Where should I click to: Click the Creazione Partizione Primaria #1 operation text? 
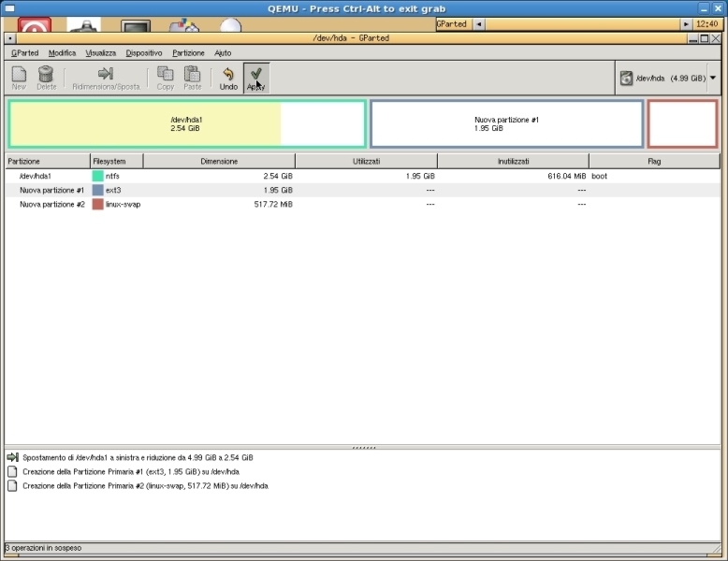[131, 472]
